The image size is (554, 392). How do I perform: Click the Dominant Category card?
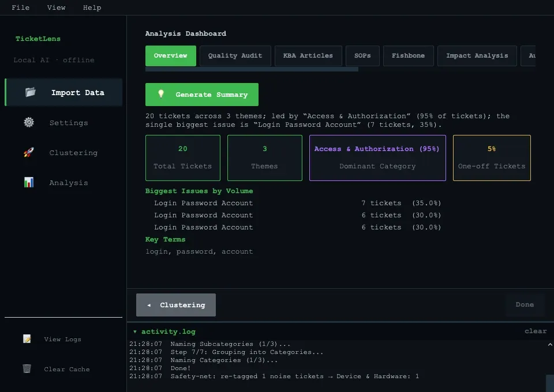(x=377, y=158)
